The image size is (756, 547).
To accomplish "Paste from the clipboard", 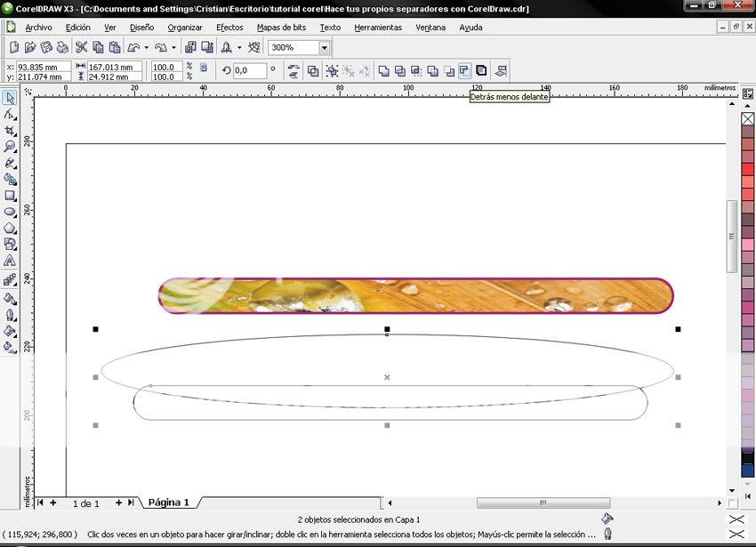I will coord(114,47).
